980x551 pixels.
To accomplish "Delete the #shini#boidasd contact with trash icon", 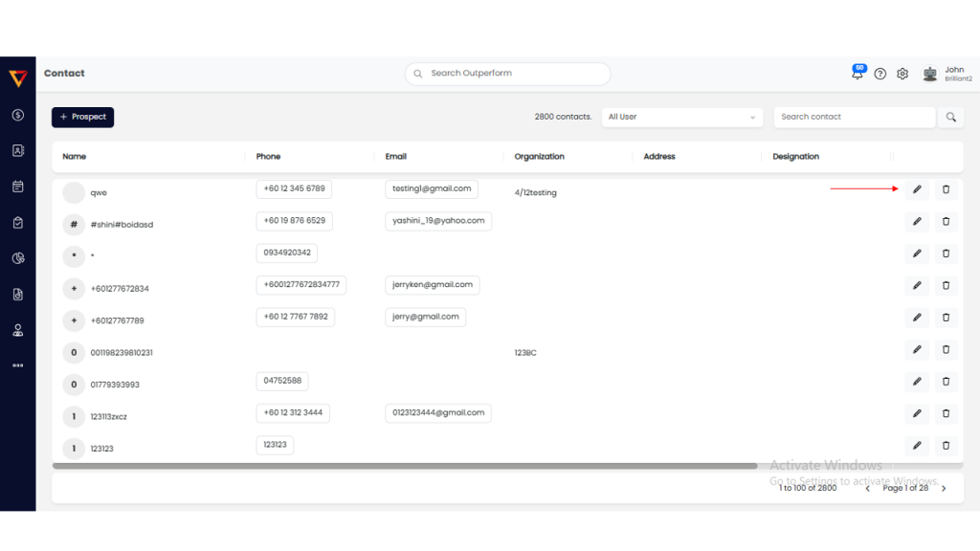I will 946,222.
